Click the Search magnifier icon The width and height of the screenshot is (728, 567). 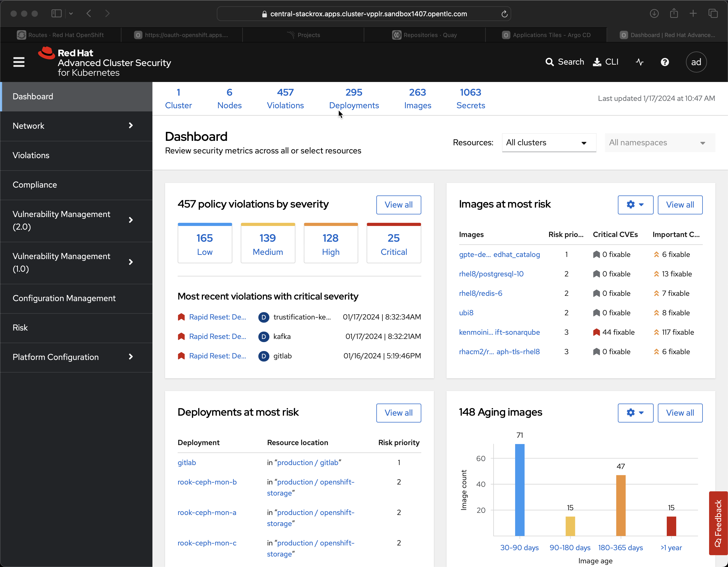click(x=549, y=62)
